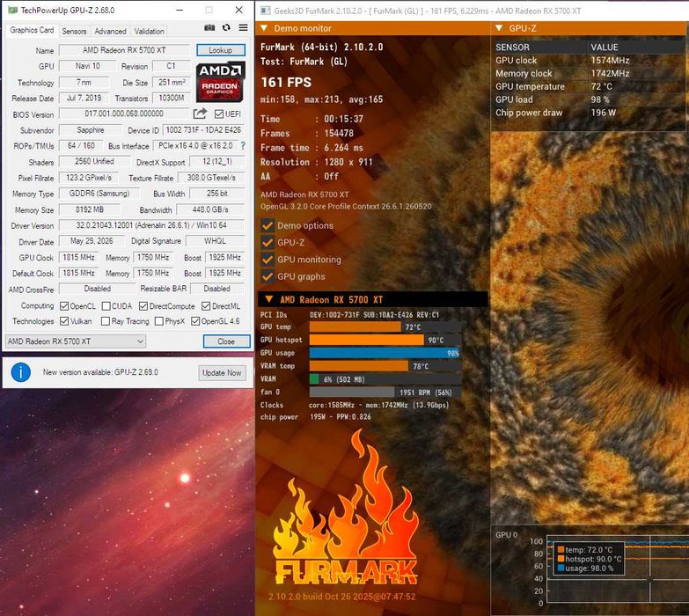Toggle the OpenCL checkbox
The width and height of the screenshot is (689, 616).
pyautogui.click(x=64, y=306)
